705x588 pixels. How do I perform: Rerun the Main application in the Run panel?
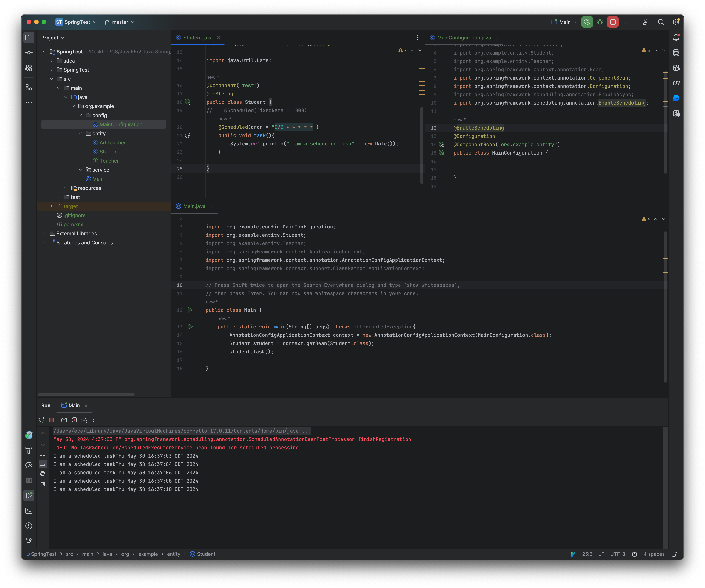click(x=42, y=420)
